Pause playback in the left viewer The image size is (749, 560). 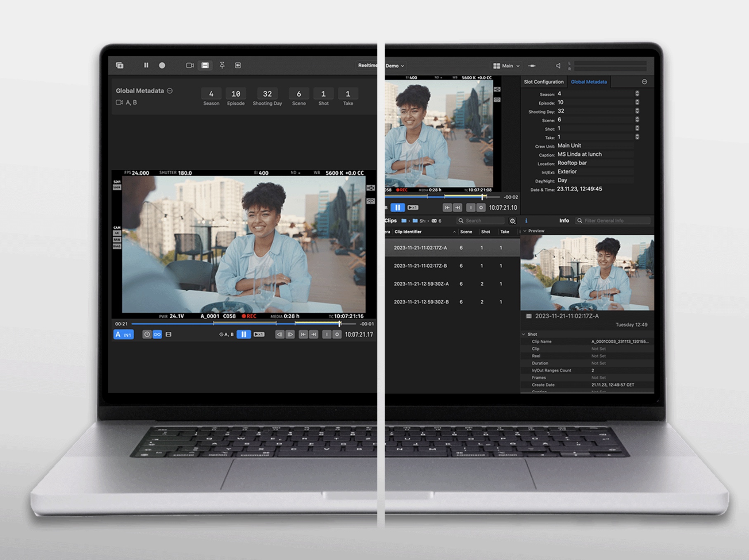coord(244,335)
